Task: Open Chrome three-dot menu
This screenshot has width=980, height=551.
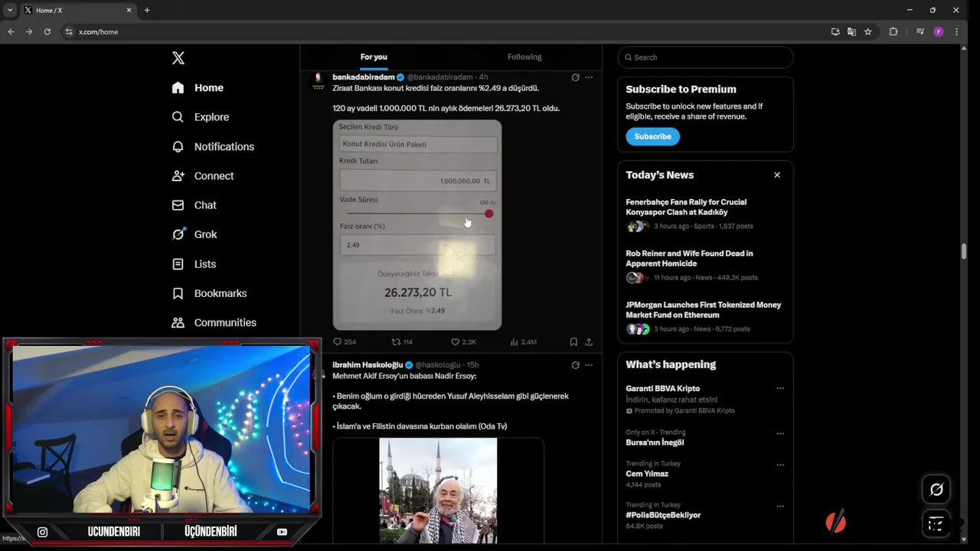Action: pos(956,31)
